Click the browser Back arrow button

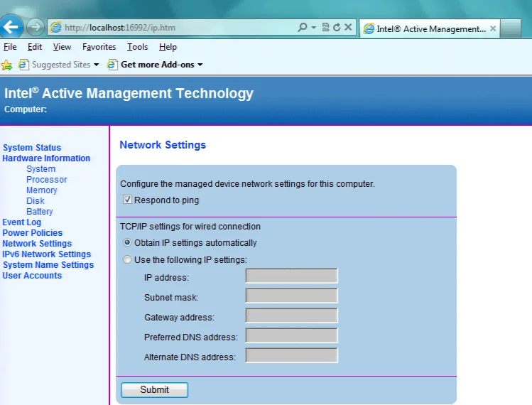pyautogui.click(x=11, y=26)
